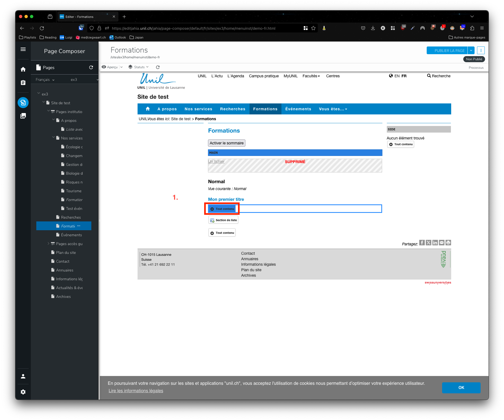504x420 pixels.
Task: Click the settings gear in left rail
Action: 23,392
